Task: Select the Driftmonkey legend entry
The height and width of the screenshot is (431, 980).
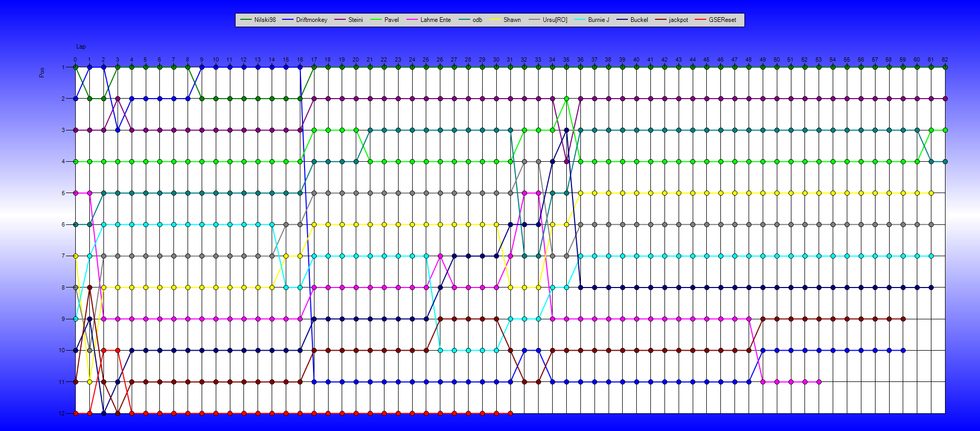Action: (305, 20)
